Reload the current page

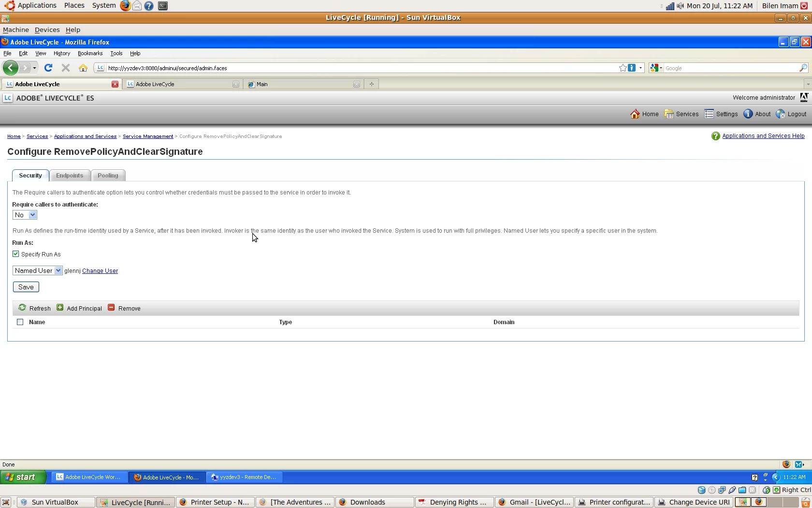click(48, 68)
